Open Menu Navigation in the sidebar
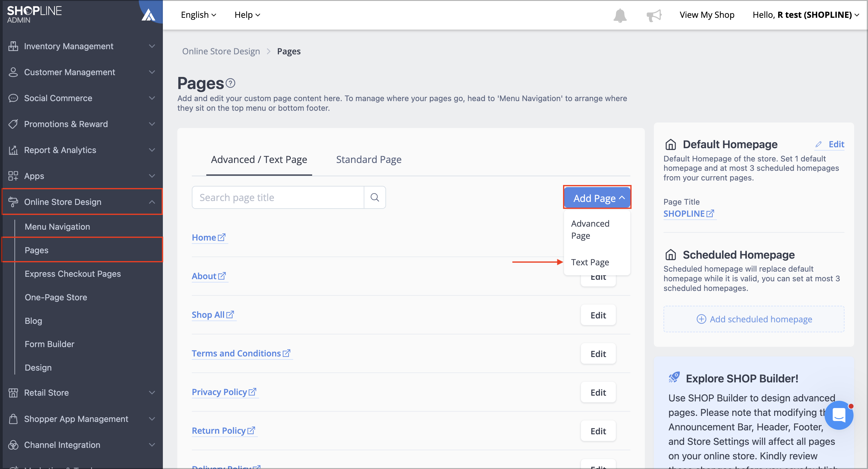Image resolution: width=868 pixels, height=469 pixels. 57,227
